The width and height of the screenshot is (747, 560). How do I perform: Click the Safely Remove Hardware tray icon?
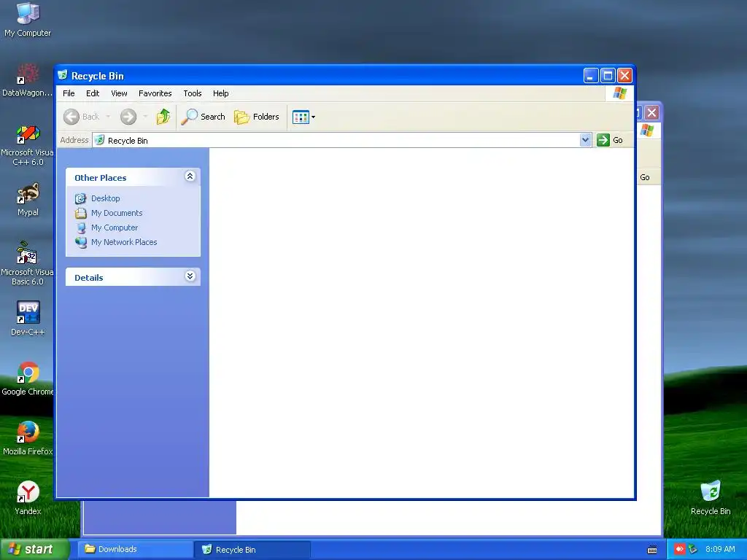(x=693, y=549)
